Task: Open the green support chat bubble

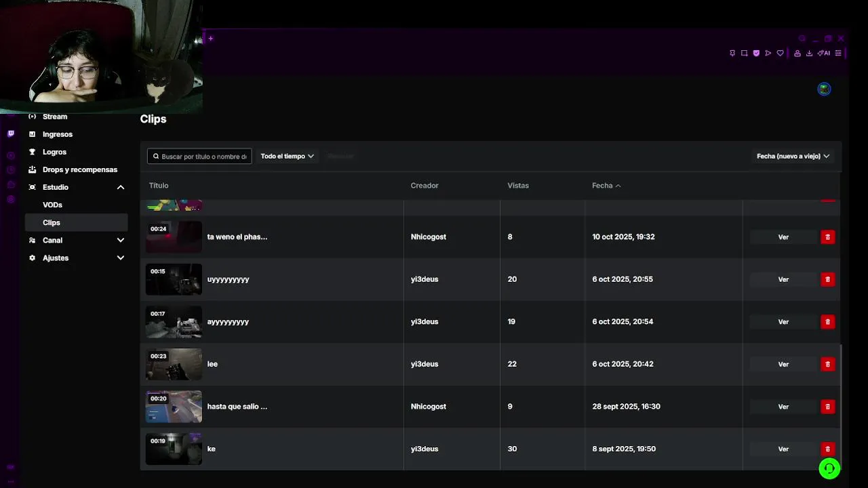Action: (829, 468)
